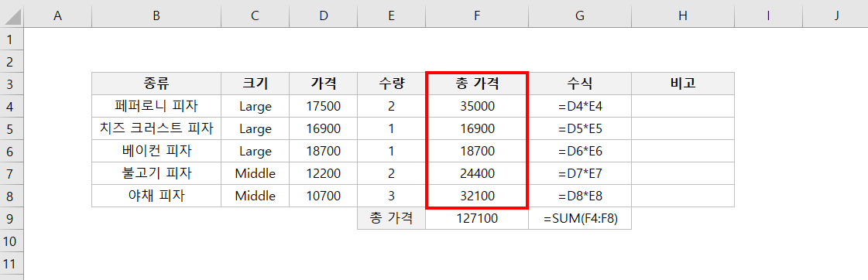Select total price cell 35000
This screenshot has height=280, width=868.
pos(477,106)
